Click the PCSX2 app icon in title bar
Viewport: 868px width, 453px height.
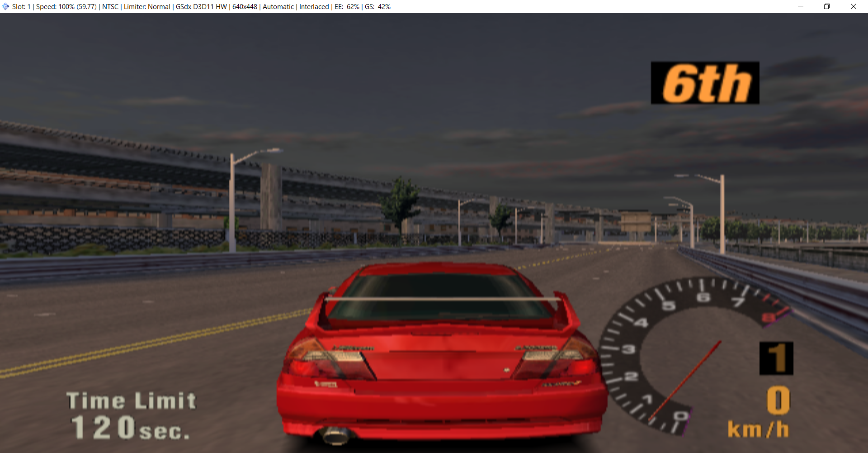click(x=5, y=6)
